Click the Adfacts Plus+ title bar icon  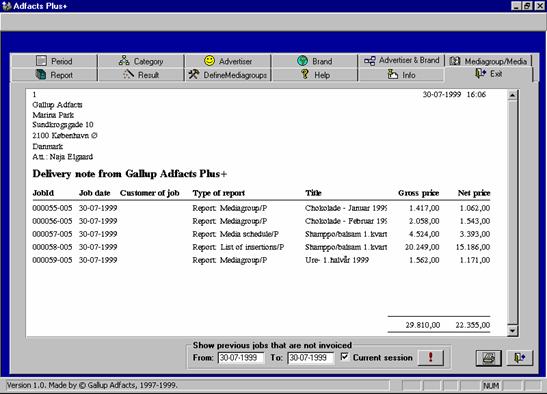tap(7, 6)
